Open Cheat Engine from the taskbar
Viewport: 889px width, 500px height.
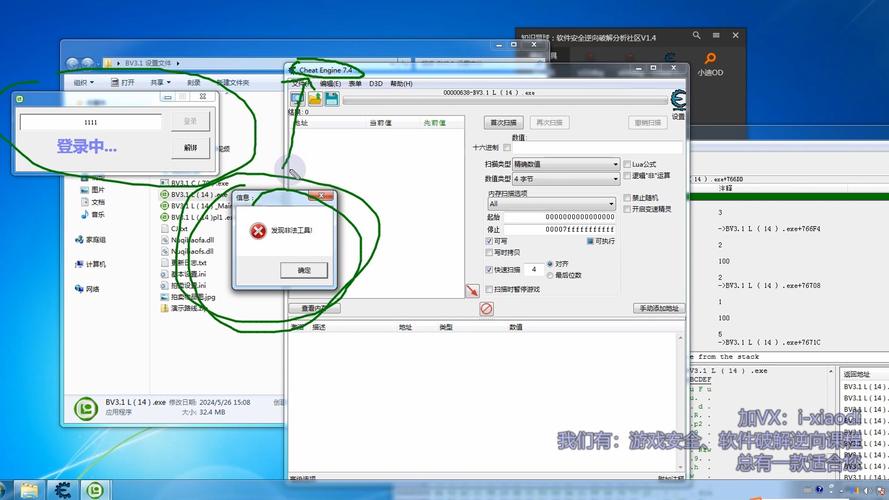click(62, 490)
